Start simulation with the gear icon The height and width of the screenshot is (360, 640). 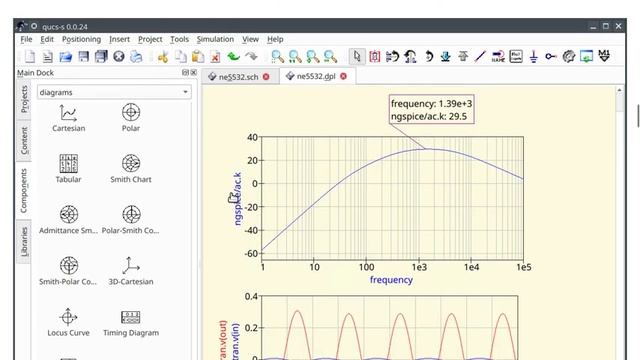pyautogui.click(x=569, y=56)
